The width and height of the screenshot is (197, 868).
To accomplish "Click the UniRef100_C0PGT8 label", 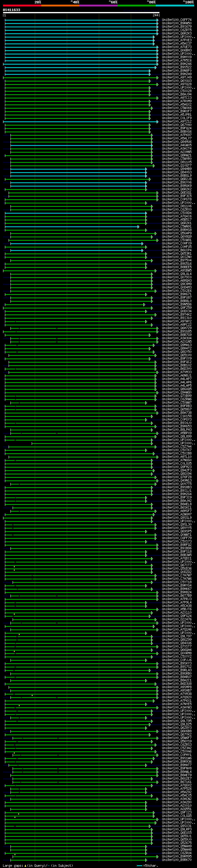I will pos(177,199).
